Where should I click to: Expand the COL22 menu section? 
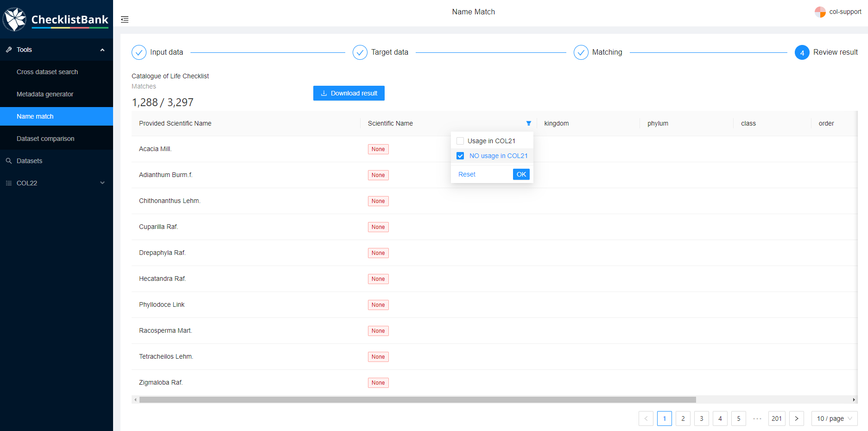(102, 183)
